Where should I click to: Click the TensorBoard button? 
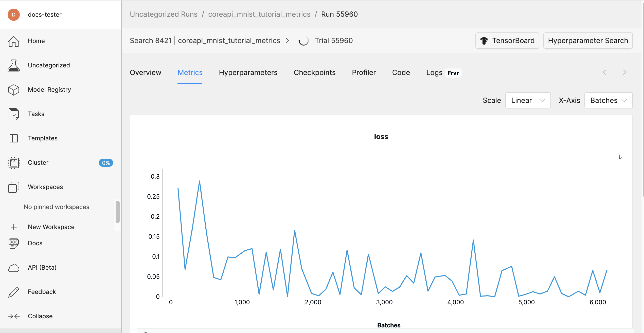(x=507, y=41)
